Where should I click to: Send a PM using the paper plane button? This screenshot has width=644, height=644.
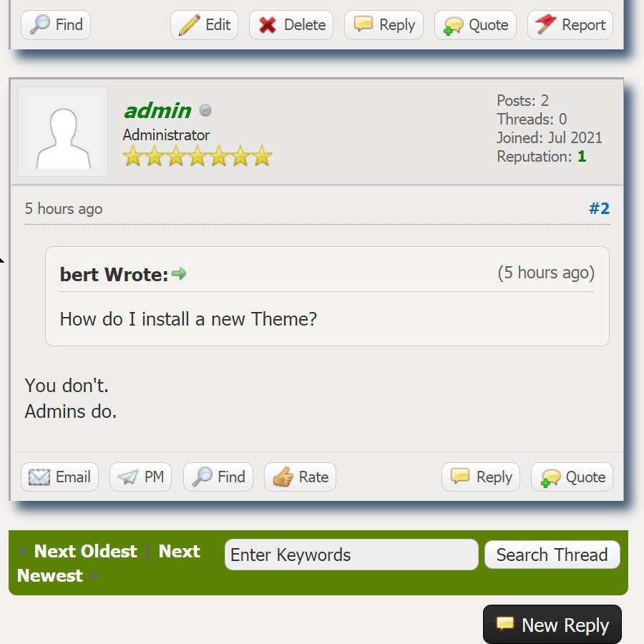pos(140,477)
